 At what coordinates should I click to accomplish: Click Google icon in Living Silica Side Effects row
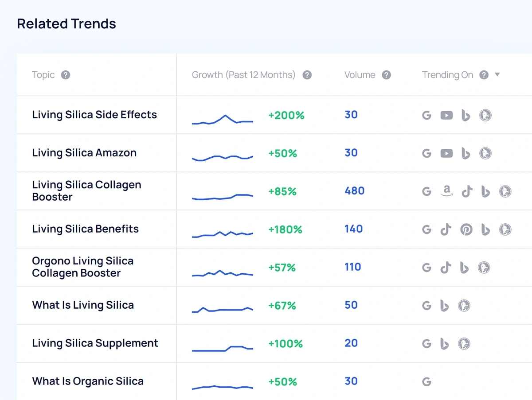coord(426,116)
